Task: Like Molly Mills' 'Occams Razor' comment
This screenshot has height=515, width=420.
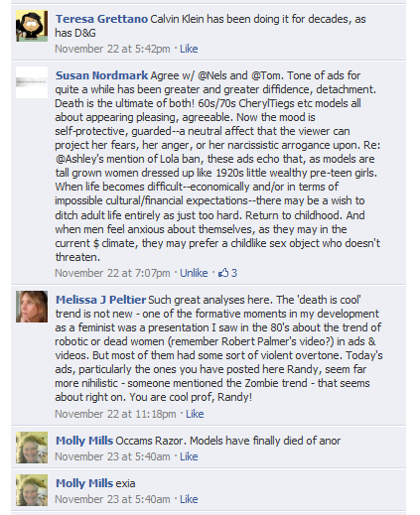Action: [189, 456]
